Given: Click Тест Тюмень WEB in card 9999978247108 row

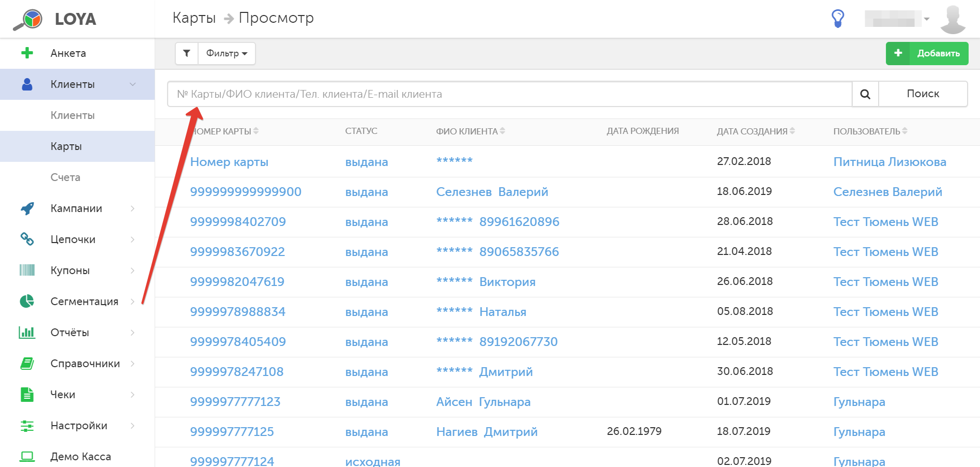Looking at the screenshot, I should pos(885,372).
